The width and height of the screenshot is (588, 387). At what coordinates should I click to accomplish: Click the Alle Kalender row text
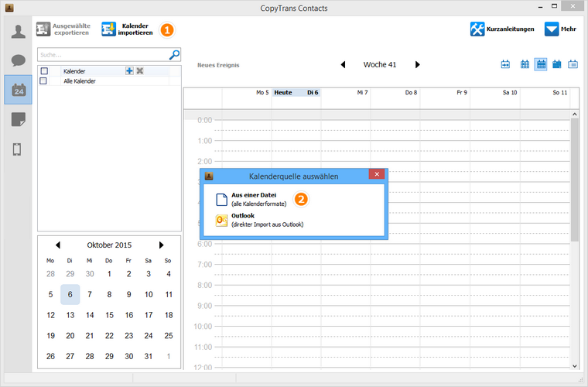pos(80,81)
